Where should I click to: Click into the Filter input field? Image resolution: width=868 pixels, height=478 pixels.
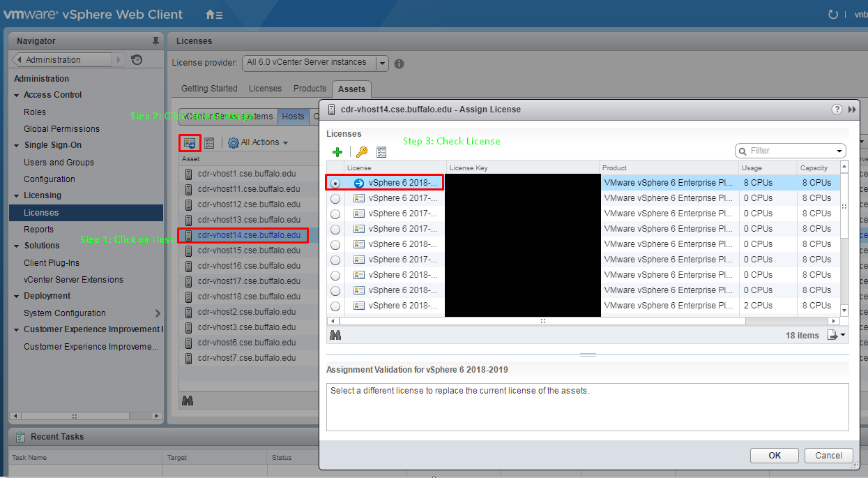tap(791, 151)
